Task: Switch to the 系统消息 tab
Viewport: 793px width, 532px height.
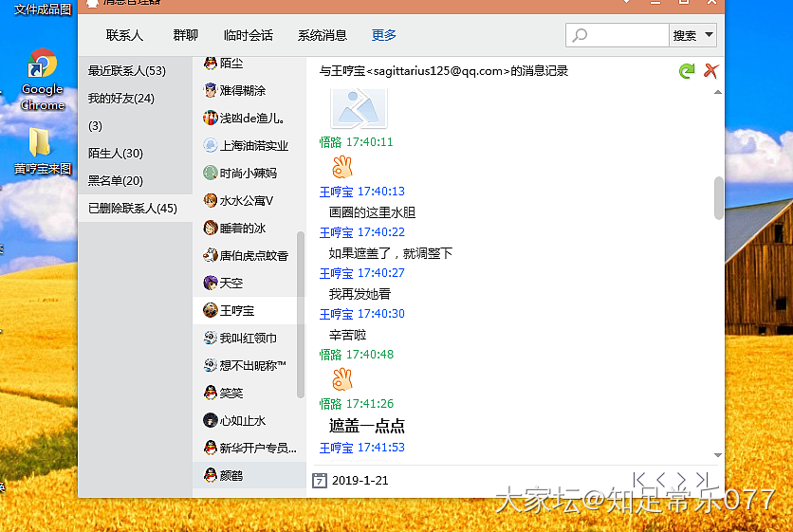Action: pyautogui.click(x=323, y=36)
